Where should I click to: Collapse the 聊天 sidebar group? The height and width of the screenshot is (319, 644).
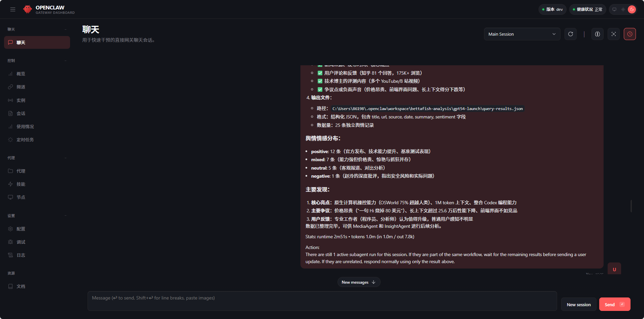coord(65,30)
